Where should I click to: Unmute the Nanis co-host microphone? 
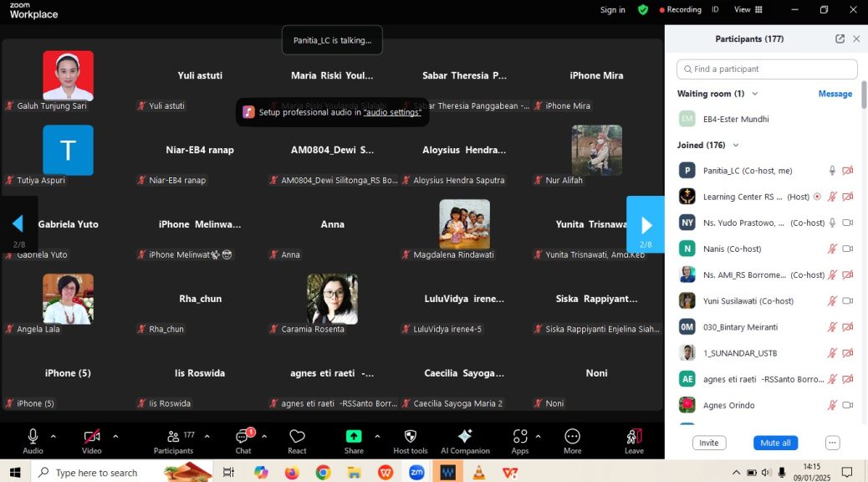coord(832,249)
